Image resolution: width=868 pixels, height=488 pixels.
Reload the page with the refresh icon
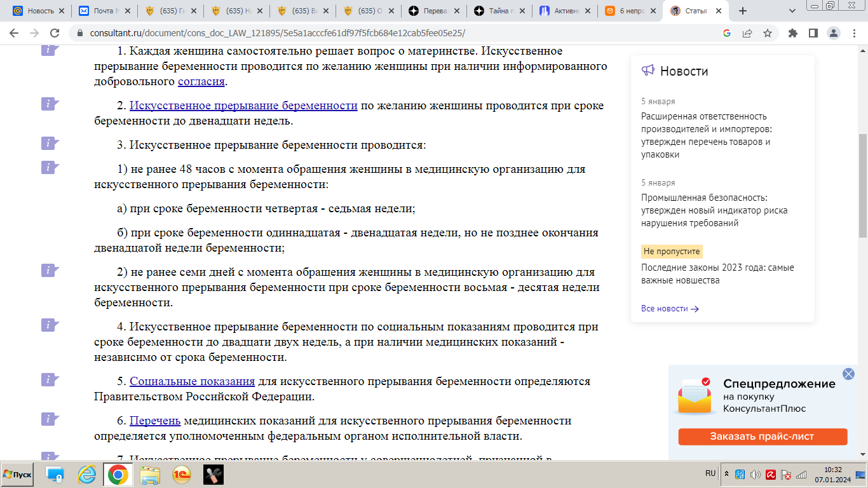click(x=55, y=33)
